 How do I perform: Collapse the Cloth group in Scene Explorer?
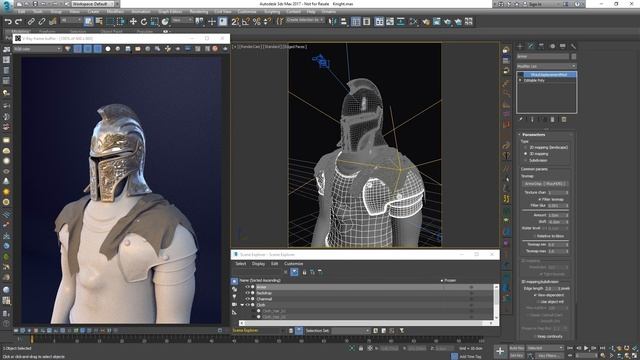(242, 305)
